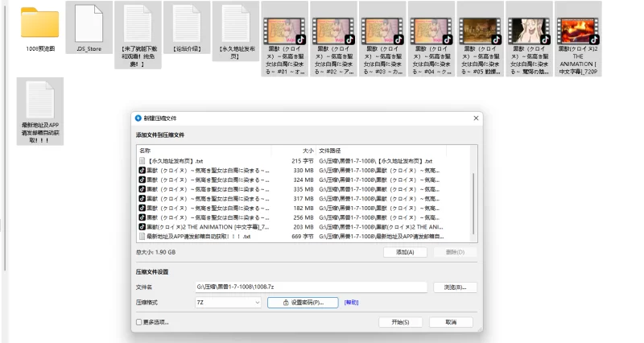Click the blue app icon in dialog title bar

pyautogui.click(x=138, y=118)
